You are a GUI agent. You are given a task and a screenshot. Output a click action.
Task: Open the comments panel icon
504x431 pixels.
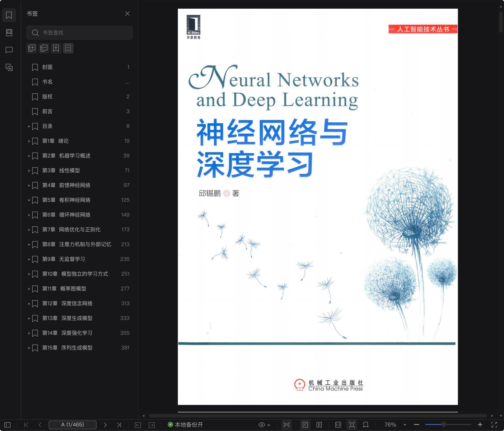tap(9, 50)
